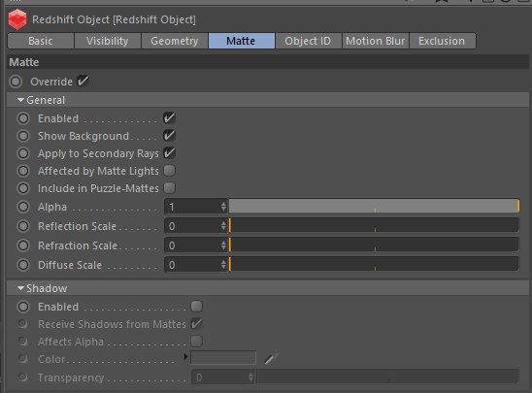Click Reflection Scale stepper arrows
The image size is (532, 393).
(223, 226)
